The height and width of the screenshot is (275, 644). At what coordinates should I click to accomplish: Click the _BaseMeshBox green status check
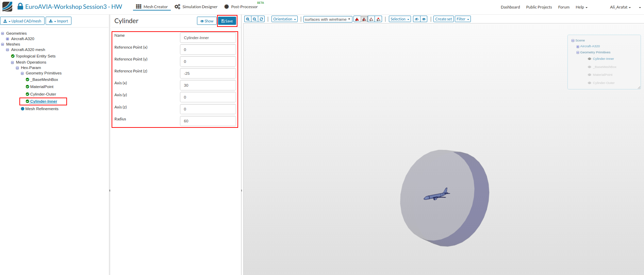28,80
